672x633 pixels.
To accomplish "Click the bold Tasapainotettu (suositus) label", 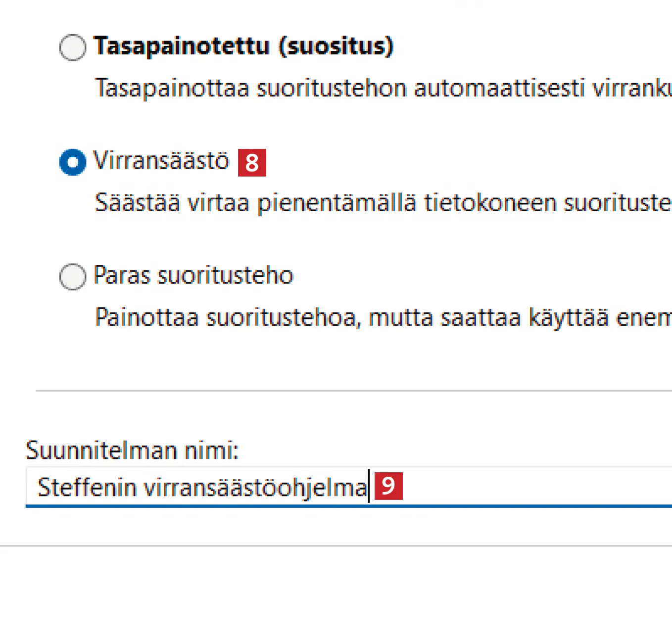I will (242, 46).
